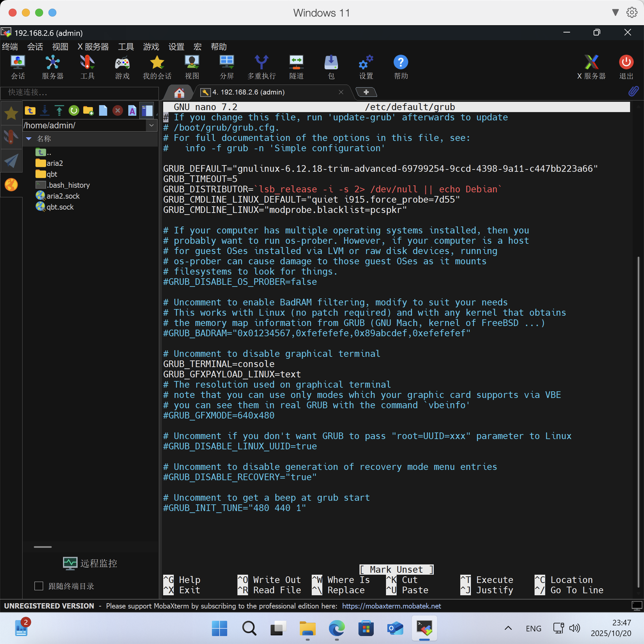
Task: Collapse the 名称 column header arrow
Action: click(x=29, y=139)
